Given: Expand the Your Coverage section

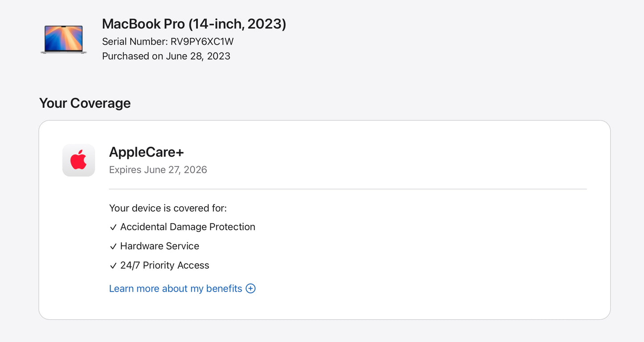Looking at the screenshot, I should tap(85, 103).
